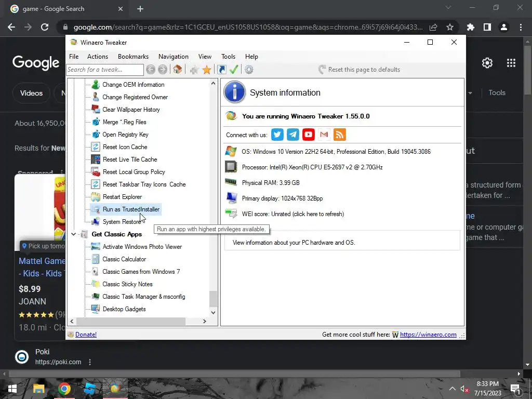Open Windows Start menu
532x399 pixels.
click(x=12, y=389)
